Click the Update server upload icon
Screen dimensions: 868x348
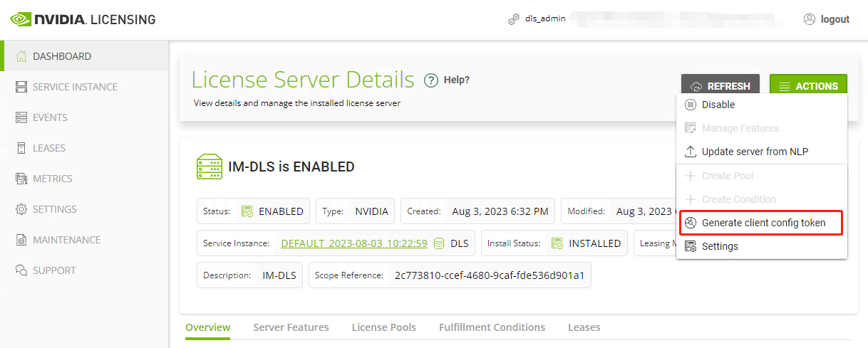690,152
